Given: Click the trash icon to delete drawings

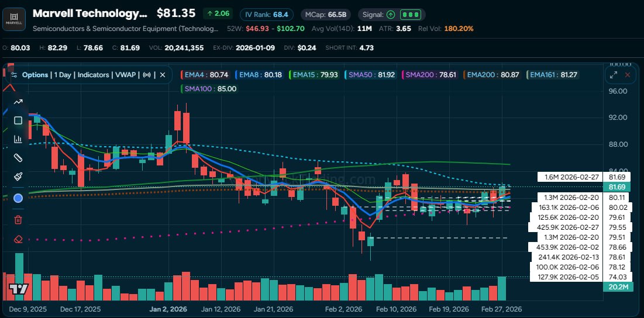Looking at the screenshot, I should coord(18,219).
